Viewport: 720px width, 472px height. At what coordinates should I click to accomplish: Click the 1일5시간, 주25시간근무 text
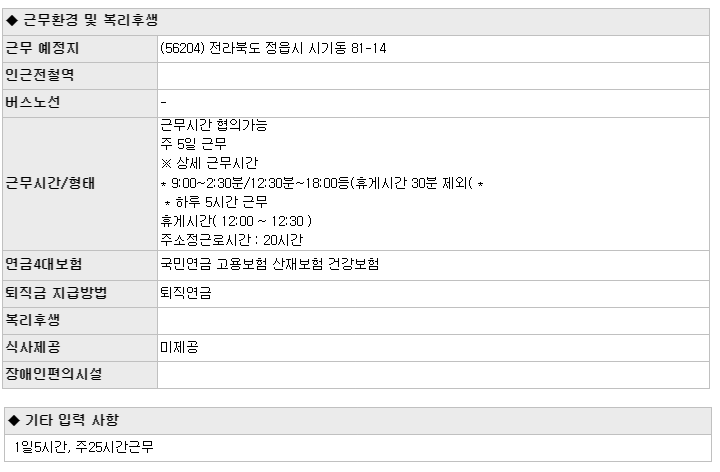click(x=84, y=447)
